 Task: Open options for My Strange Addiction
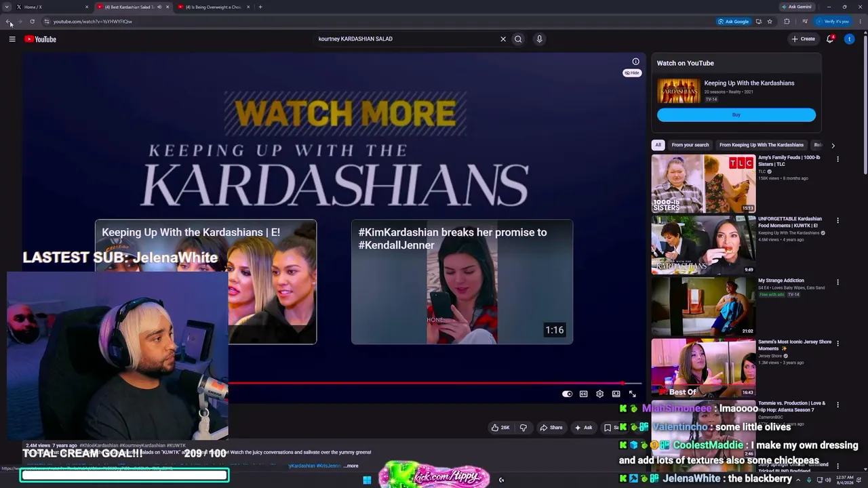(837, 282)
